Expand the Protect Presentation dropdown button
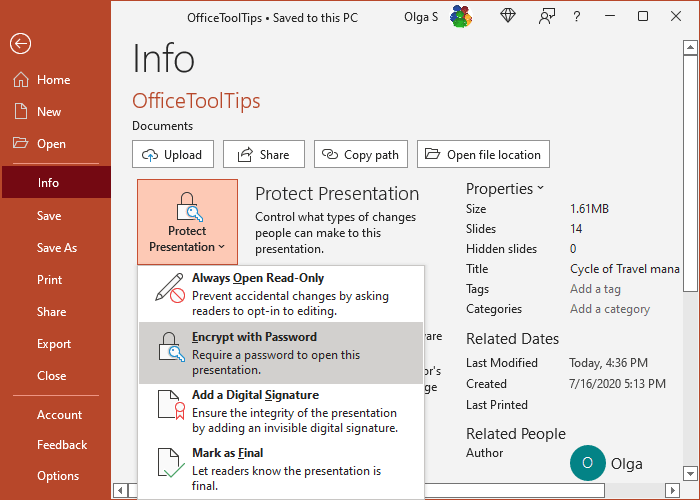This screenshot has width=700, height=500. tap(187, 222)
